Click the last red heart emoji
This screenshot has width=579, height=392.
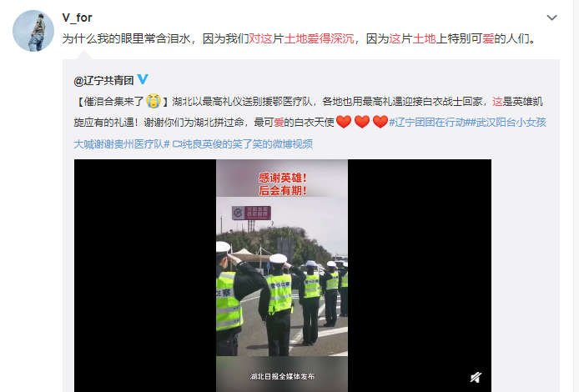(380, 122)
